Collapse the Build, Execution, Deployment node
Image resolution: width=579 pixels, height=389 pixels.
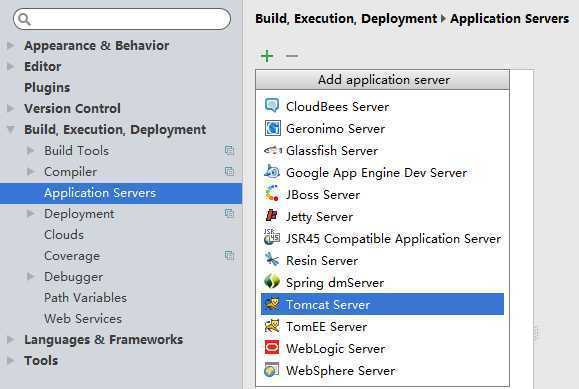pos(11,129)
